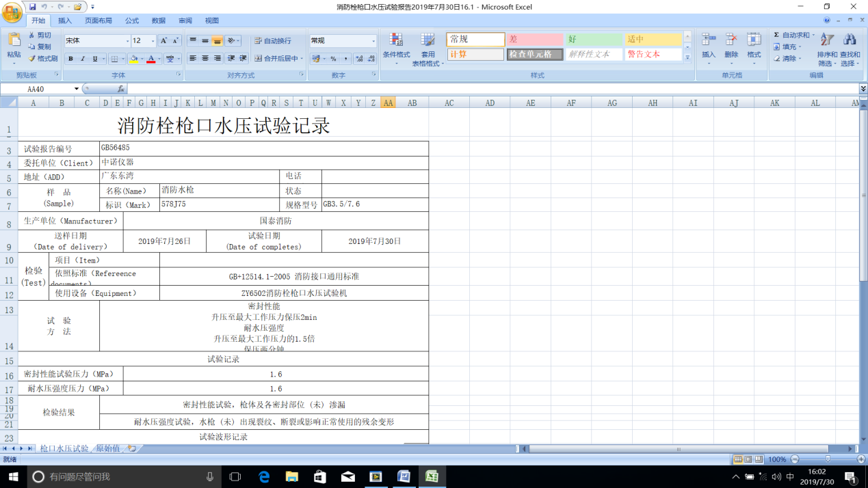Click the Sort and Filter (排序和筛选) icon
Viewport: 868px width, 488px height.
point(827,41)
